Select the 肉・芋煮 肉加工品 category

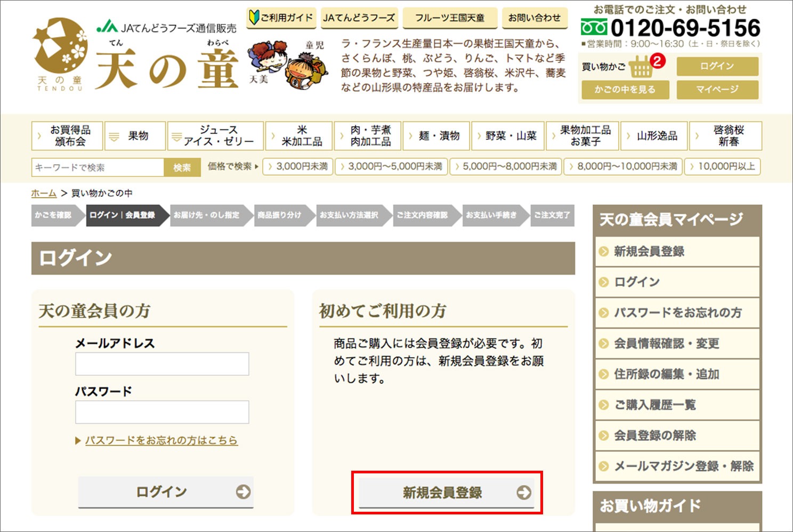[x=368, y=136]
